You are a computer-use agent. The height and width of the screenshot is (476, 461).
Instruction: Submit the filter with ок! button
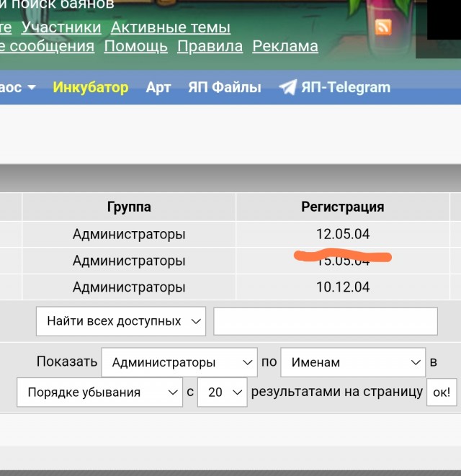(x=442, y=392)
